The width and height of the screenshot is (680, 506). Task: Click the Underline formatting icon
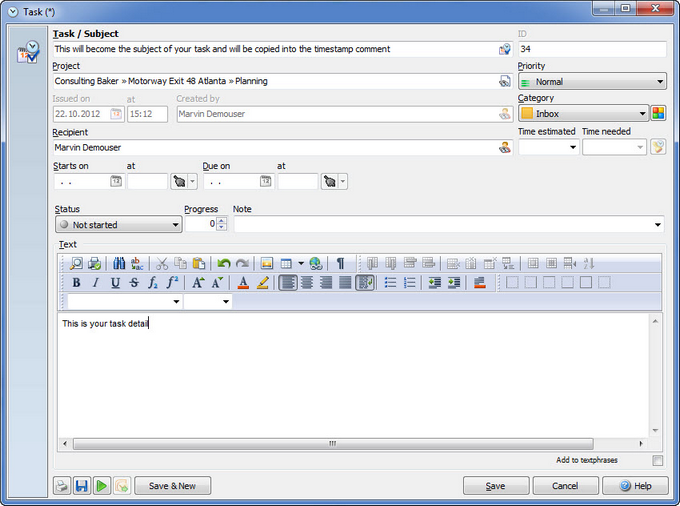tap(115, 283)
